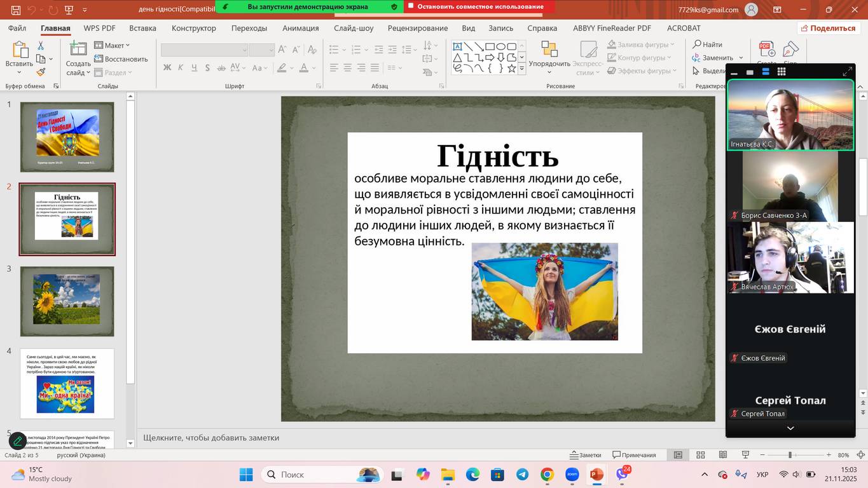Click the Arrange (Упорядочить) icon
The width and height of the screenshot is (868, 488).
pos(549,50)
